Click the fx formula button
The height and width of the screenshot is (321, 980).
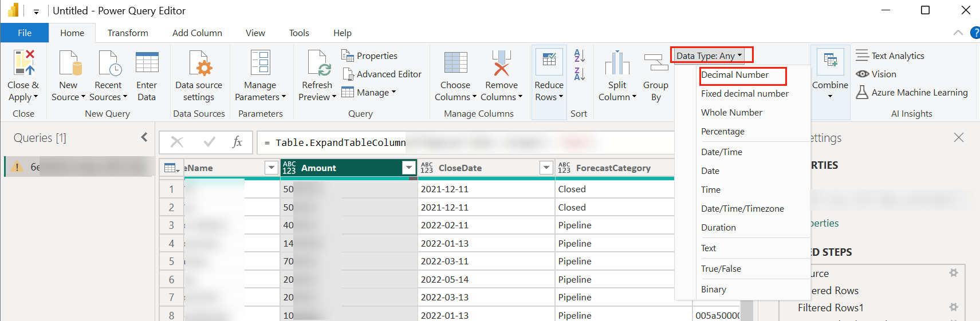click(x=237, y=142)
